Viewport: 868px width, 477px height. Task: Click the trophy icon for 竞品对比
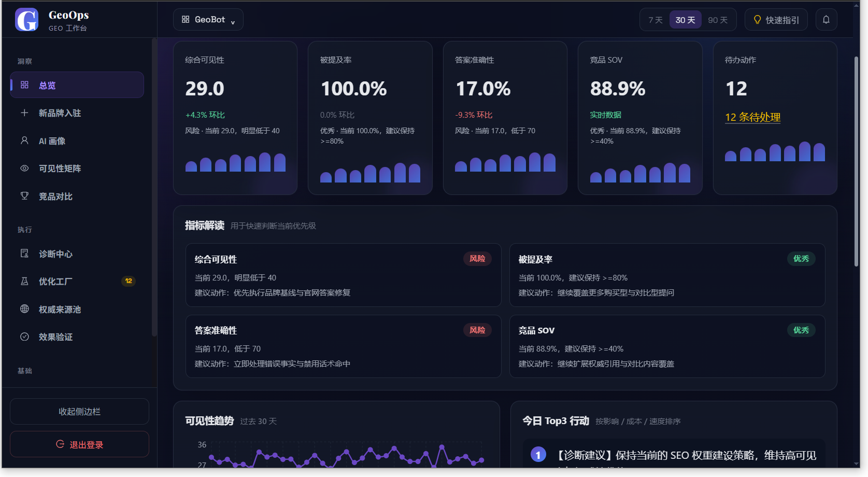point(24,196)
